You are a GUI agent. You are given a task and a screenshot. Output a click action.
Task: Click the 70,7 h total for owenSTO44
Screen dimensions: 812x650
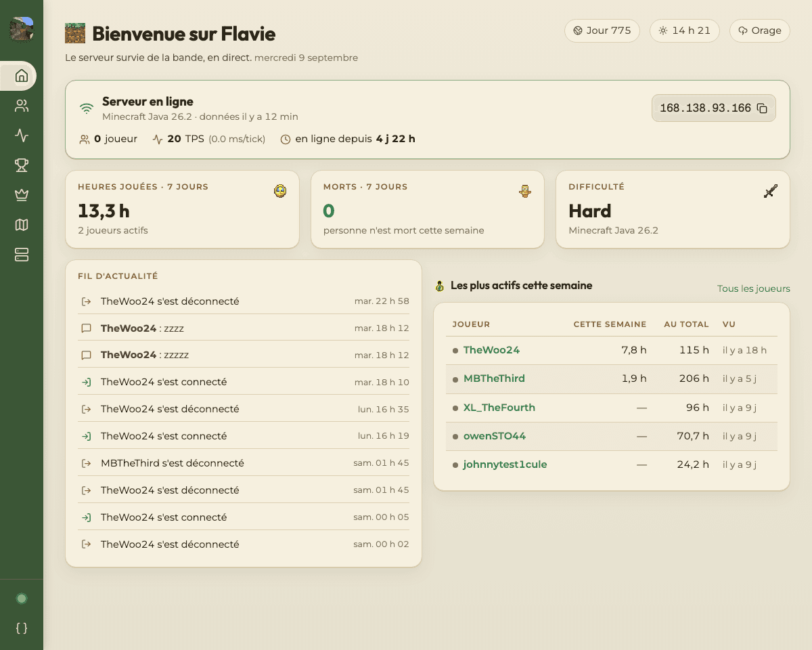click(x=693, y=436)
